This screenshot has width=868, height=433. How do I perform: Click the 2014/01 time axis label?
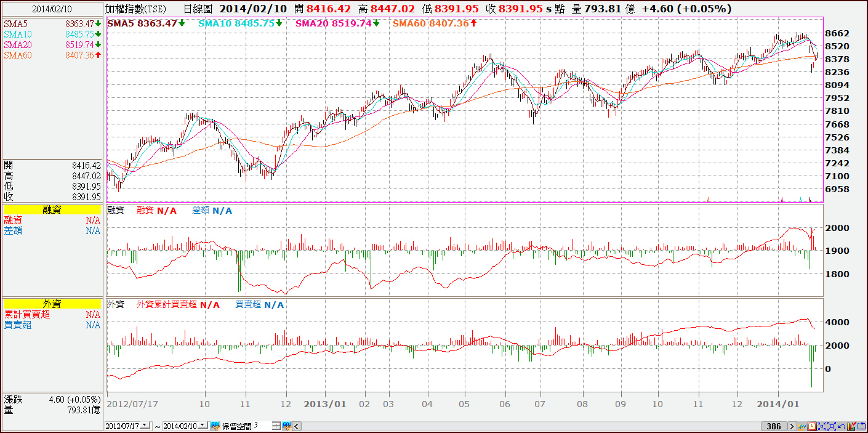(x=777, y=404)
